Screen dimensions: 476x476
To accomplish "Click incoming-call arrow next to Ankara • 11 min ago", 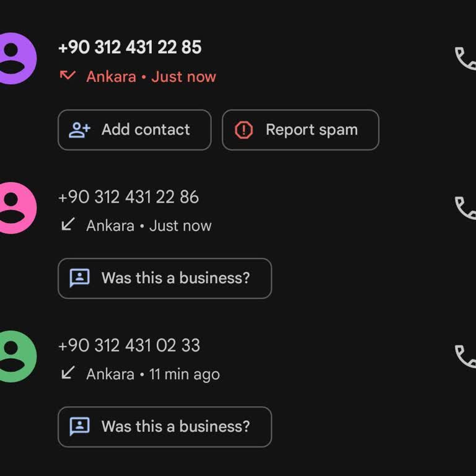I will [68, 373].
